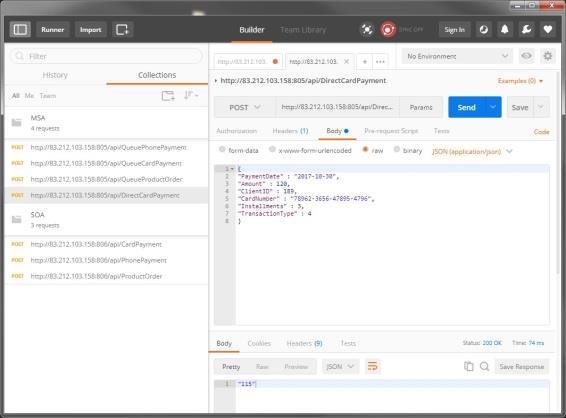Open response JSON format dropdown
This screenshot has width=566, height=418.
coord(340,366)
